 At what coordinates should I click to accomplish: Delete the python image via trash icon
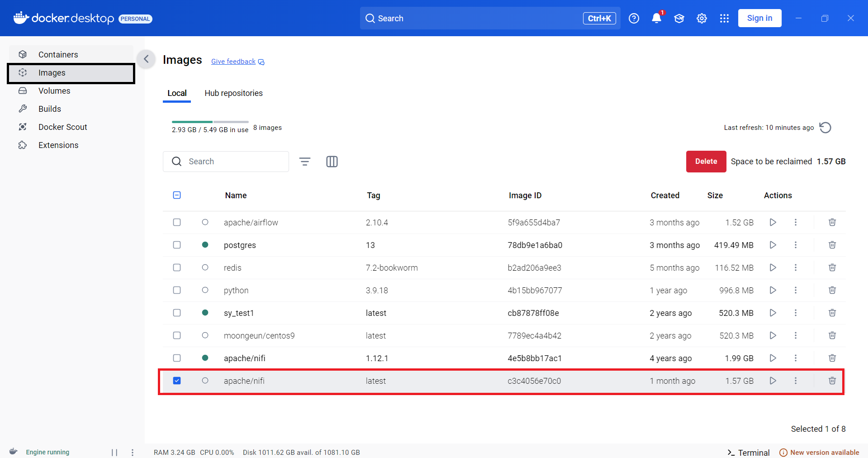[x=832, y=290]
